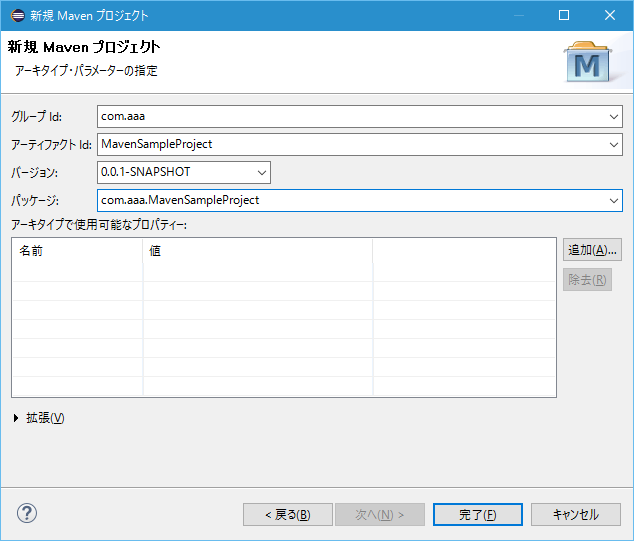
Task: Close the 新規 Maven プロジェクト dialog
Action: [610, 15]
